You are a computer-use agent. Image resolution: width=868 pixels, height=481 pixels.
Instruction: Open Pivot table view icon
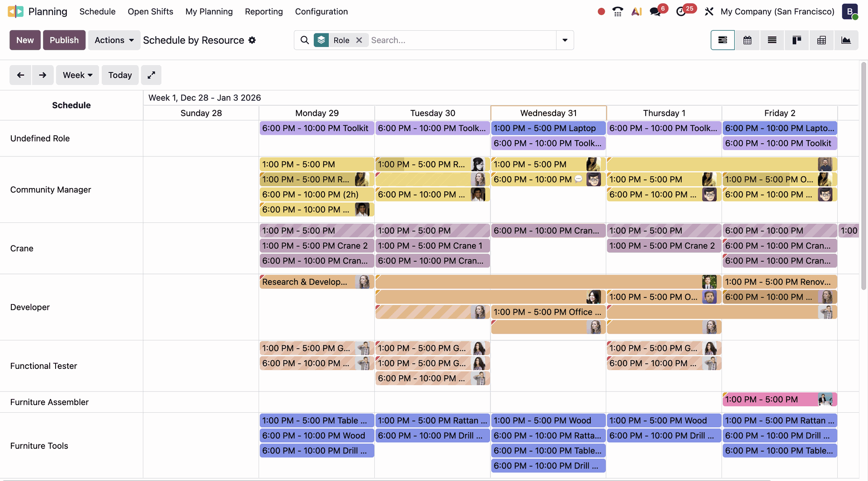[821, 40]
